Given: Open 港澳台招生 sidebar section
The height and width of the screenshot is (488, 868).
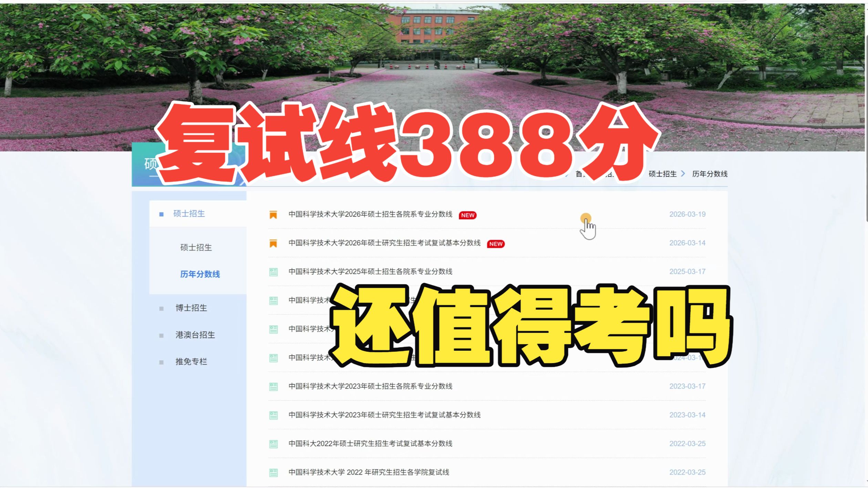Looking at the screenshot, I should [195, 335].
